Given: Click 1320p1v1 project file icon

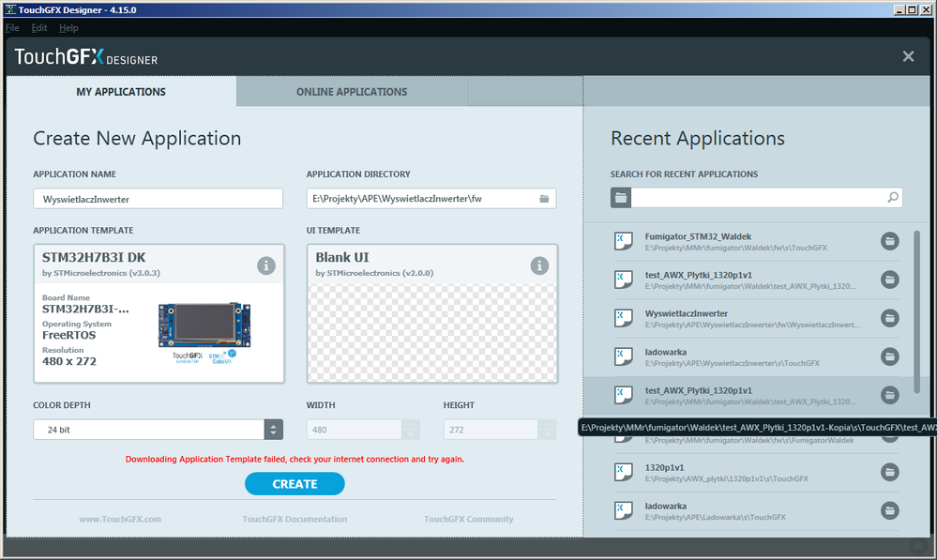Looking at the screenshot, I should [624, 472].
